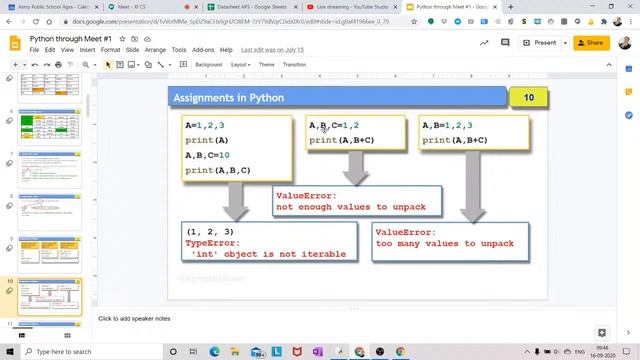The image size is (640, 360).
Task: Open Tasks in side panel
Action: 629,116
